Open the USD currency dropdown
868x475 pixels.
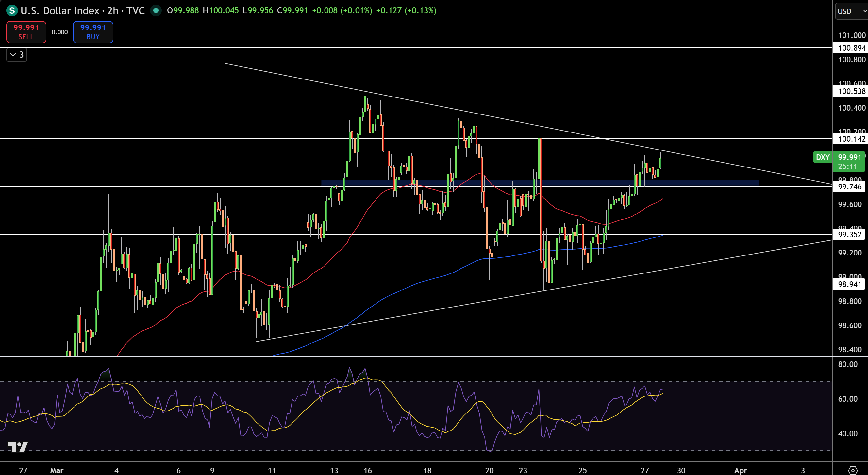(x=852, y=11)
